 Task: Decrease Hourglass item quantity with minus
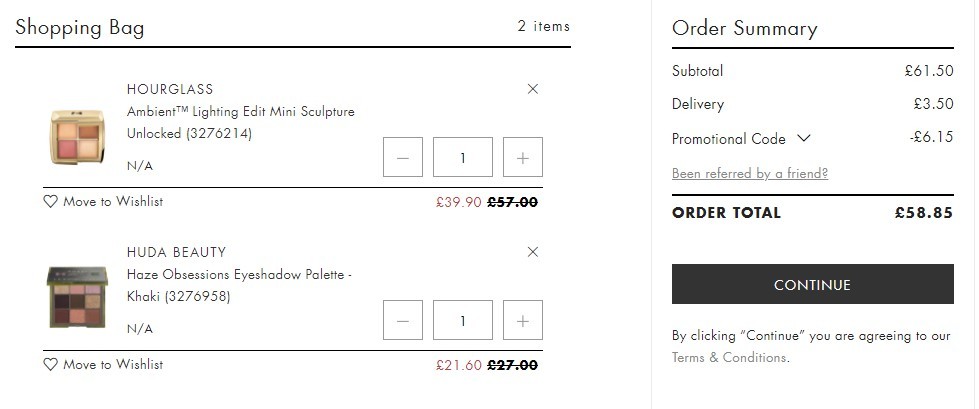(x=403, y=157)
